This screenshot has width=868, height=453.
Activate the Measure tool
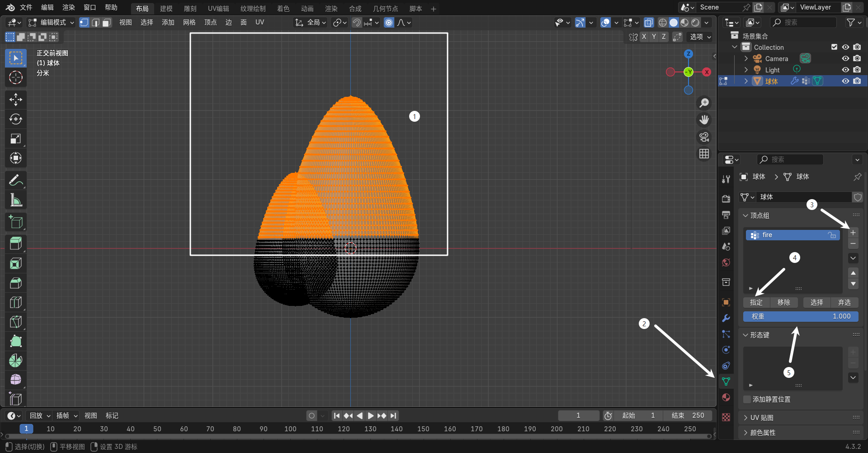tap(16, 200)
